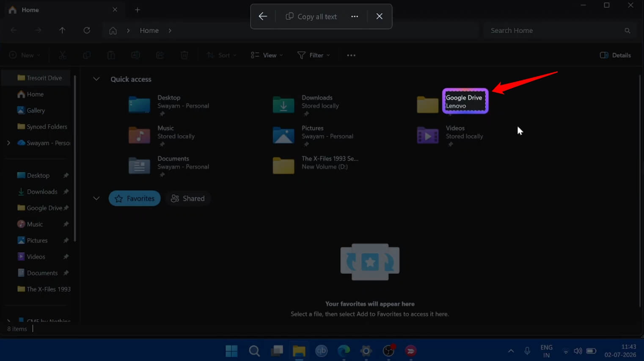Open Synced Folders in sidebar

point(42,127)
